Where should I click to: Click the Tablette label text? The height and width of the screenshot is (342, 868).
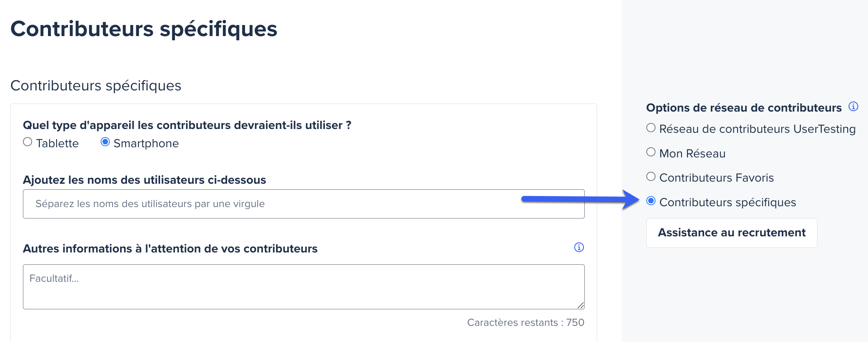click(57, 143)
